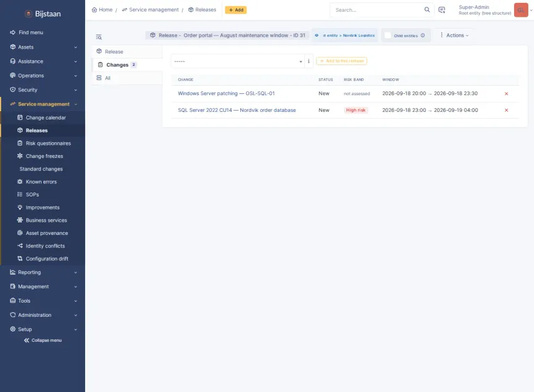This screenshot has width=534, height=392.
Task: Switch to the All tab
Action: pyautogui.click(x=127, y=78)
